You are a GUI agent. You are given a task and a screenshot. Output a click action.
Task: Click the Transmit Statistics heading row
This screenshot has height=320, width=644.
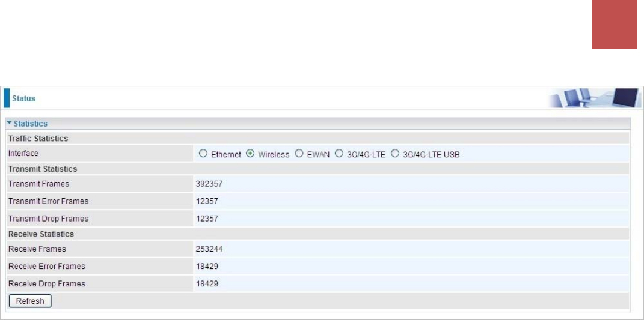coord(317,169)
